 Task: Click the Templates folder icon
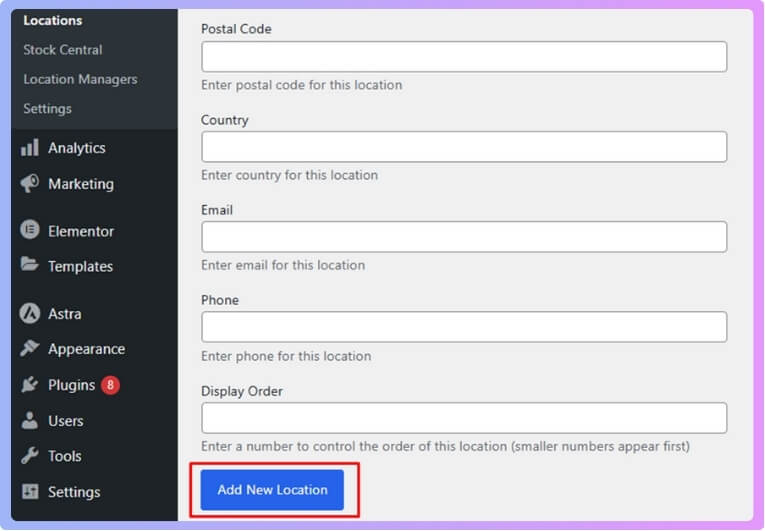coord(30,266)
